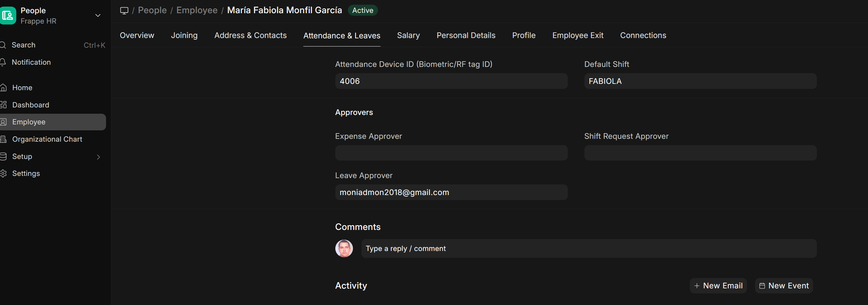Select the Home icon in sidebar
Screen dimensions: 868x305
4,87
